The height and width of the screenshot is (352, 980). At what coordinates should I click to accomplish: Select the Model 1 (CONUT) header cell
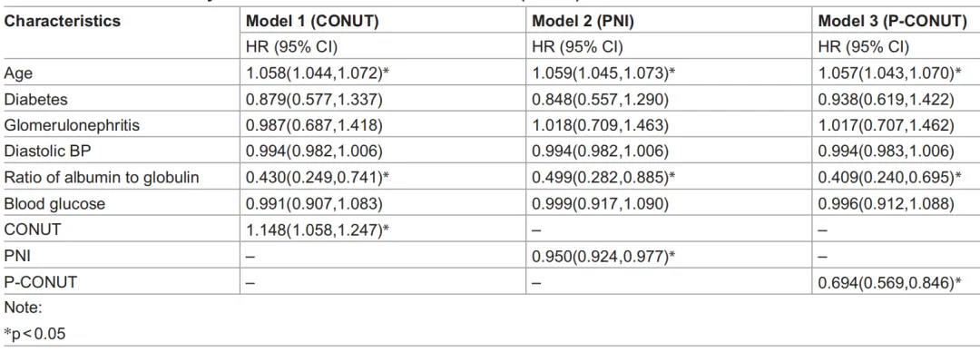pyautogui.click(x=312, y=21)
